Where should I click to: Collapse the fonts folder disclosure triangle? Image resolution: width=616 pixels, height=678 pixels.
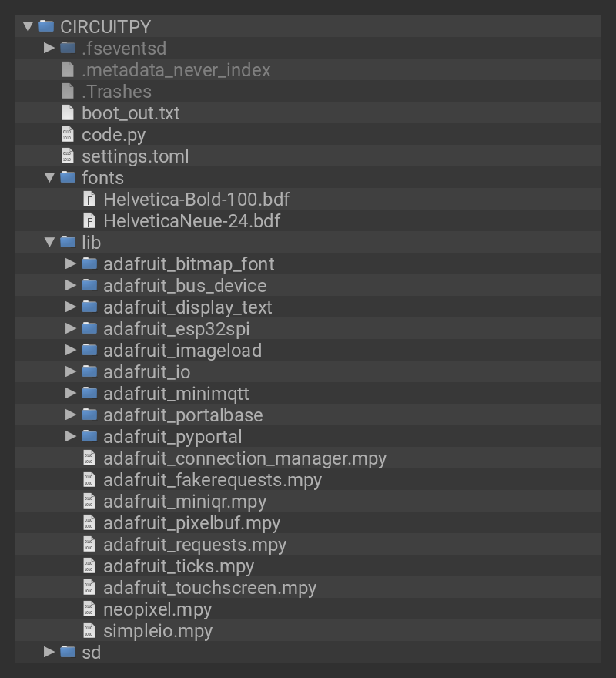click(x=49, y=178)
